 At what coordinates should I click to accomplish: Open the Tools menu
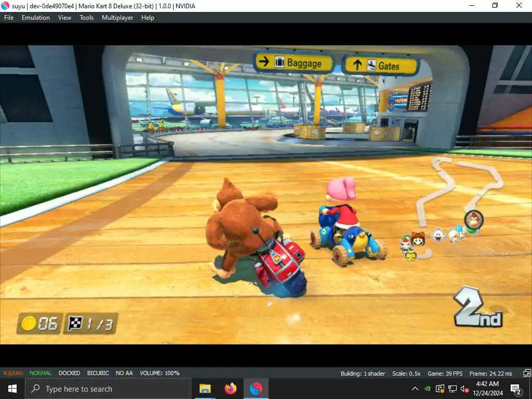(87, 18)
